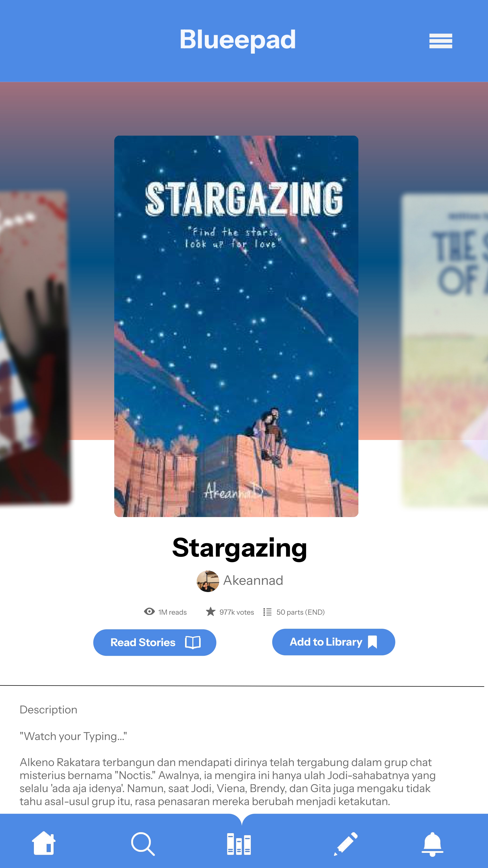Click the Description heading
The height and width of the screenshot is (868, 488).
pos(48,710)
